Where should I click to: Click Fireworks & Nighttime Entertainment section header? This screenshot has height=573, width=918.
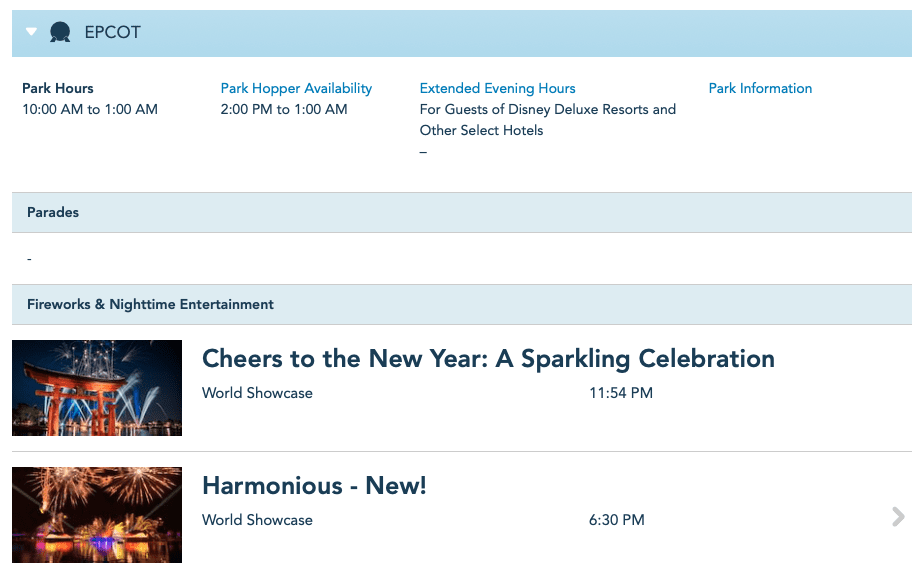click(150, 304)
